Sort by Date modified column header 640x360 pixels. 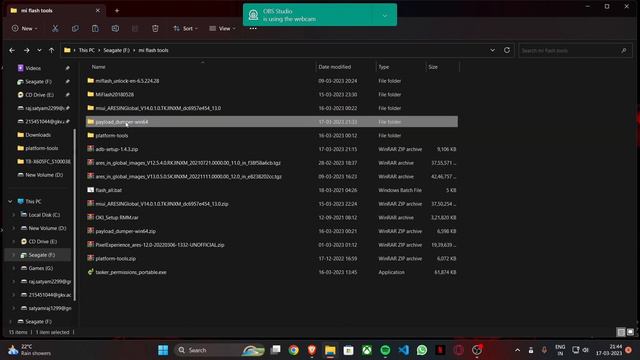pyautogui.click(x=334, y=67)
